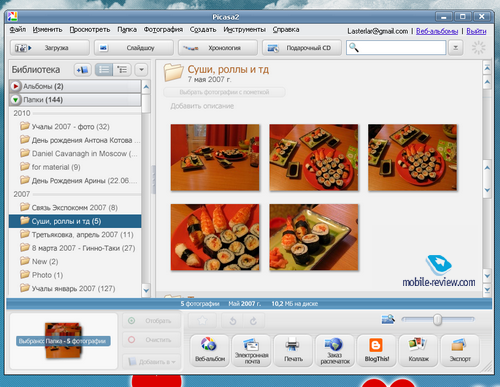
Task: Expand the Альбомы (2) section
Action: tap(15, 86)
